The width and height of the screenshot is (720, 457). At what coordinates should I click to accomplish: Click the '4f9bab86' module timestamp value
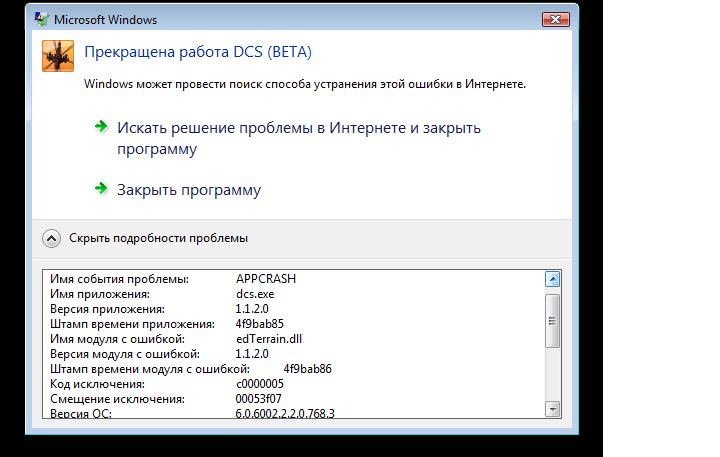308,369
